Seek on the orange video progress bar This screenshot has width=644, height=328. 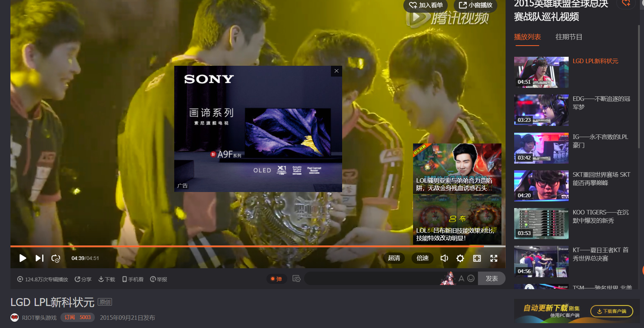tap(258, 247)
